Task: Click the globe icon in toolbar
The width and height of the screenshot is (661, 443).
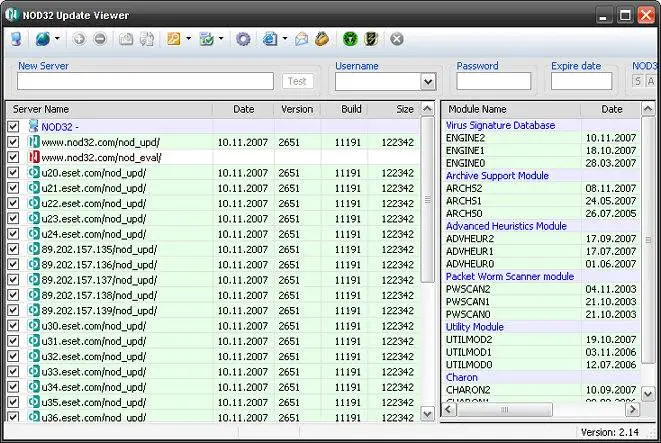Action: [43, 39]
